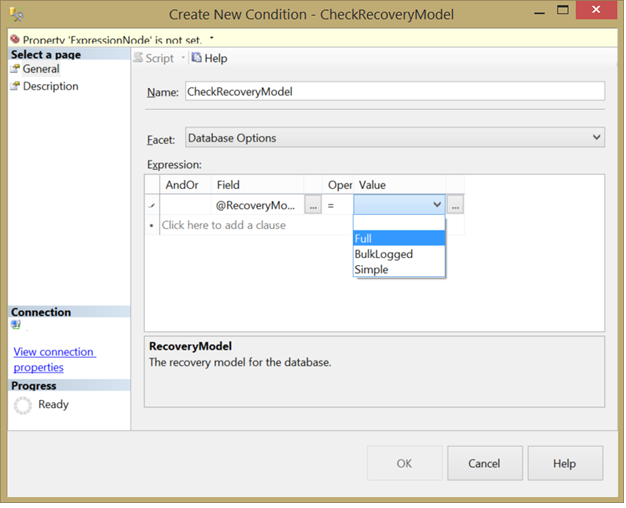Click the bottom Help button
This screenshot has width=626, height=508.
click(x=565, y=463)
